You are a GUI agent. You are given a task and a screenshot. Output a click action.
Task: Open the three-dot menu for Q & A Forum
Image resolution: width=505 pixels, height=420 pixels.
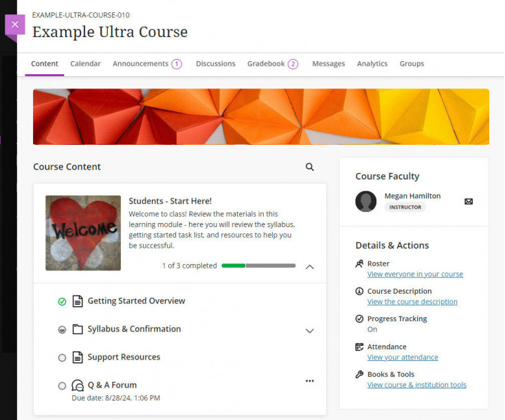pyautogui.click(x=309, y=381)
